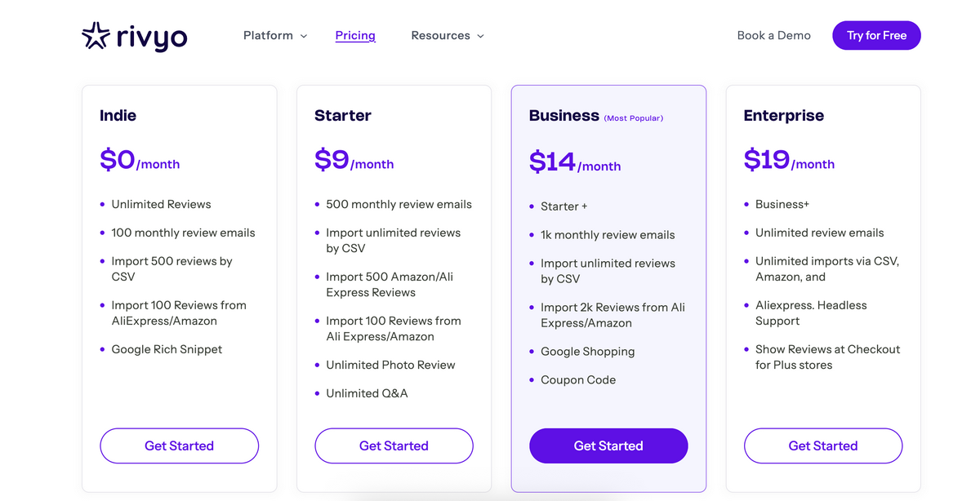Get Started with the Business plan
Image resolution: width=980 pixels, height=501 pixels.
click(x=608, y=446)
